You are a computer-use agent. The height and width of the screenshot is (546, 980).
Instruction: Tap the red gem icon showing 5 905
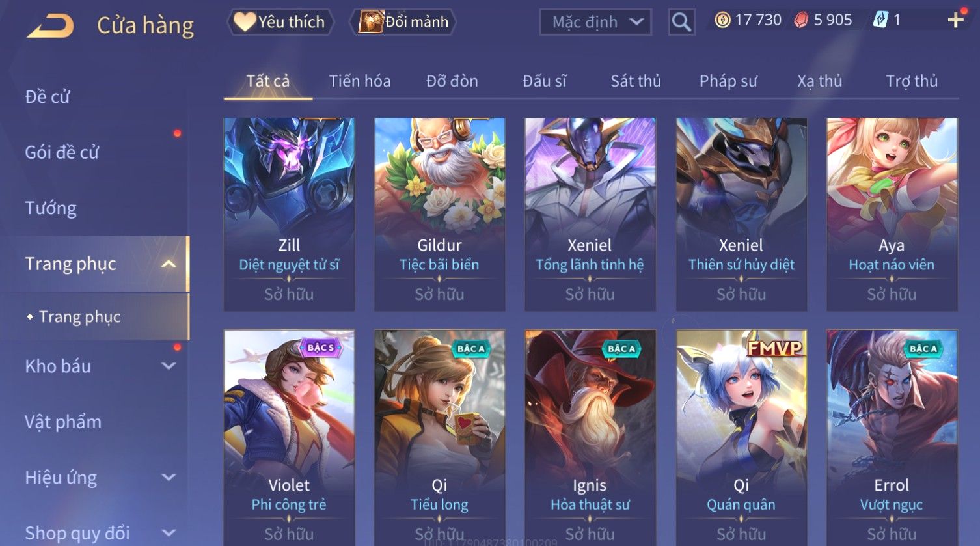point(801,20)
